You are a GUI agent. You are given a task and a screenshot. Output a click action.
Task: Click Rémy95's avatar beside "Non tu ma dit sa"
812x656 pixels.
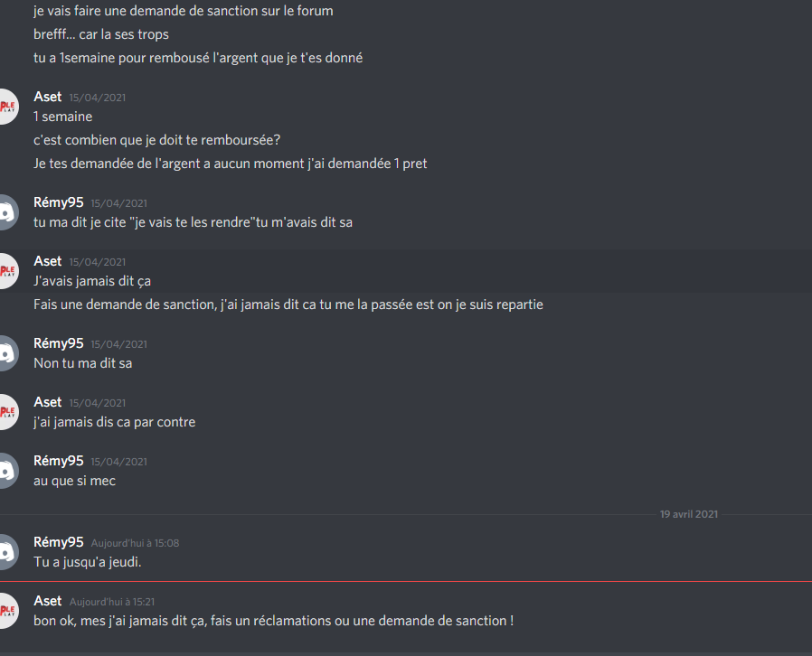pos(6,353)
